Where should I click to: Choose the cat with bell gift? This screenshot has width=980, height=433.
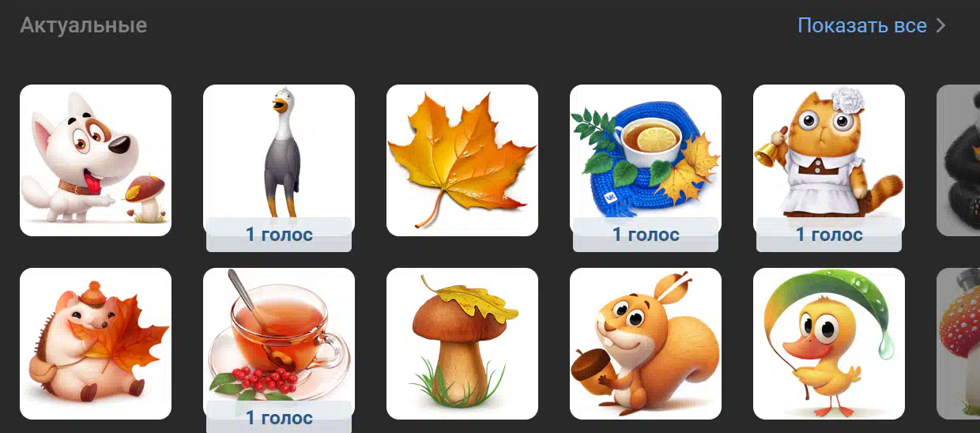point(829,160)
